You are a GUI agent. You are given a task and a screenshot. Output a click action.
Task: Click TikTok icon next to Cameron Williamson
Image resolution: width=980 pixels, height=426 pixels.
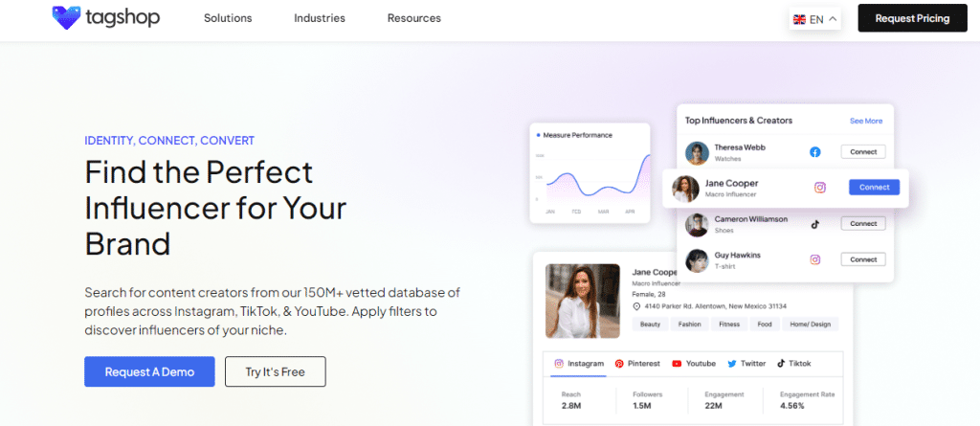click(815, 224)
